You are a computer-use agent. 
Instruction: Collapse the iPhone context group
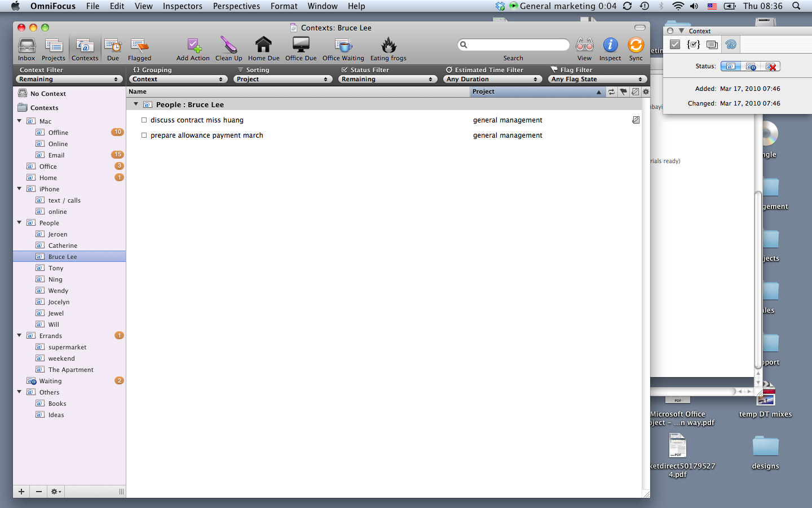click(x=20, y=189)
